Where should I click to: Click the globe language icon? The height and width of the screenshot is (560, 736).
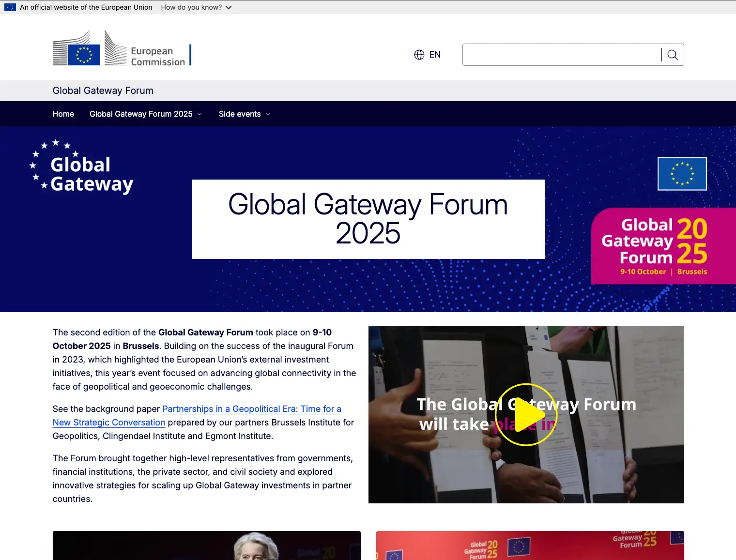point(419,55)
